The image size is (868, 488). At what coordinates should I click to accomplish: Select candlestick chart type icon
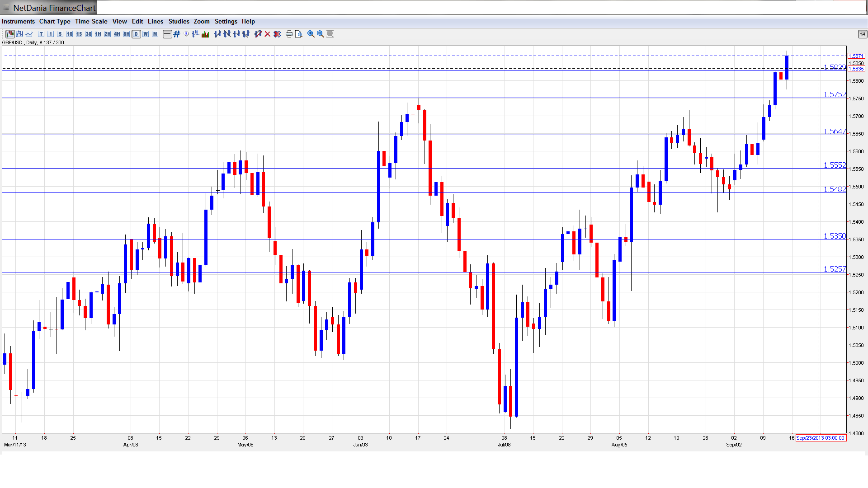[9, 34]
